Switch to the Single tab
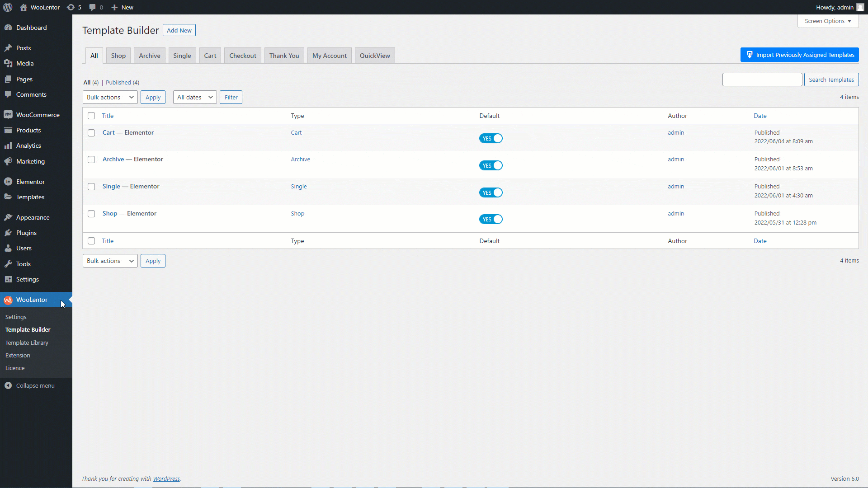Viewport: 868px width, 488px height. point(182,56)
